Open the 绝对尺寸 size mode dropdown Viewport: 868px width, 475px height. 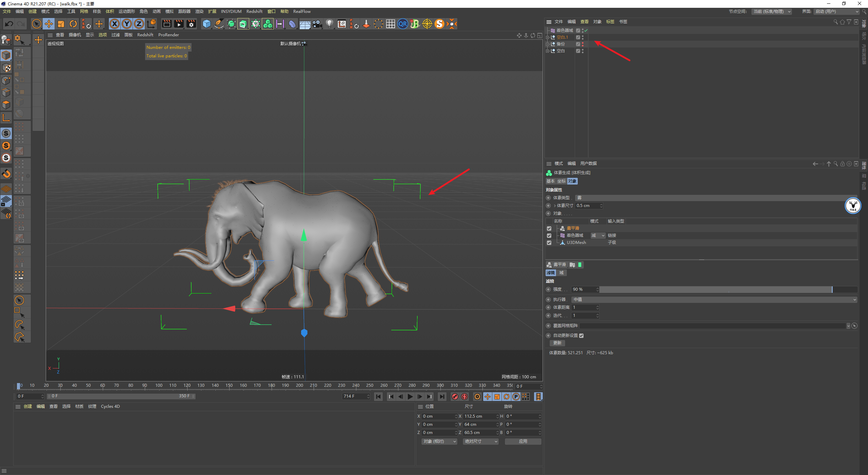click(x=480, y=441)
